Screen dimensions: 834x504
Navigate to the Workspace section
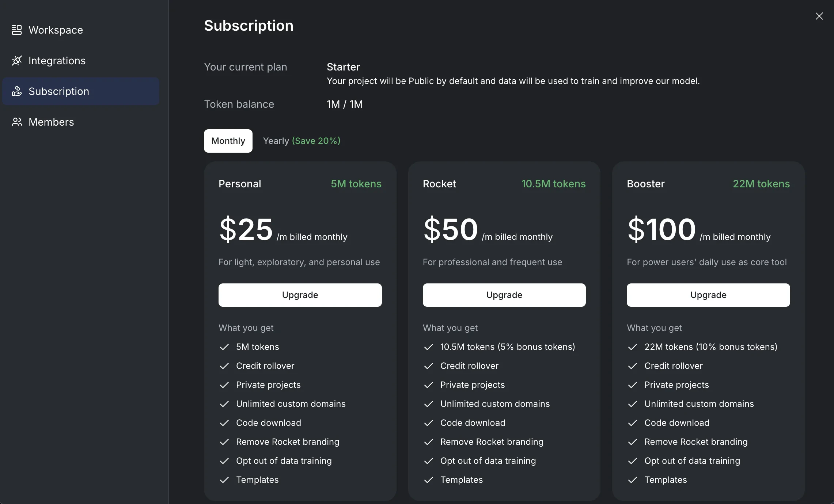click(x=56, y=30)
